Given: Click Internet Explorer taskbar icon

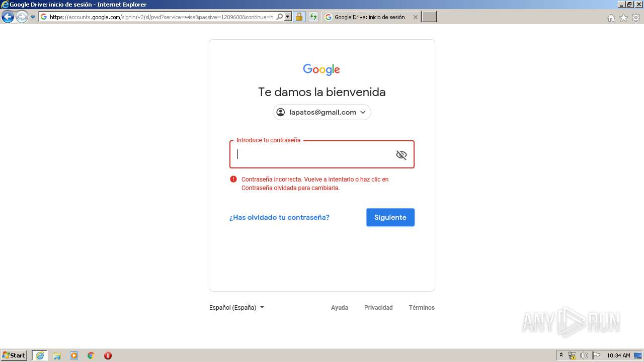Looking at the screenshot, I should click(40, 355).
